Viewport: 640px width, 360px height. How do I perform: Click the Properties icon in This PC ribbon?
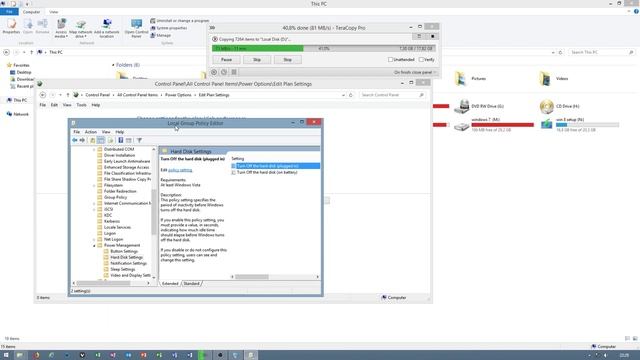point(11,27)
